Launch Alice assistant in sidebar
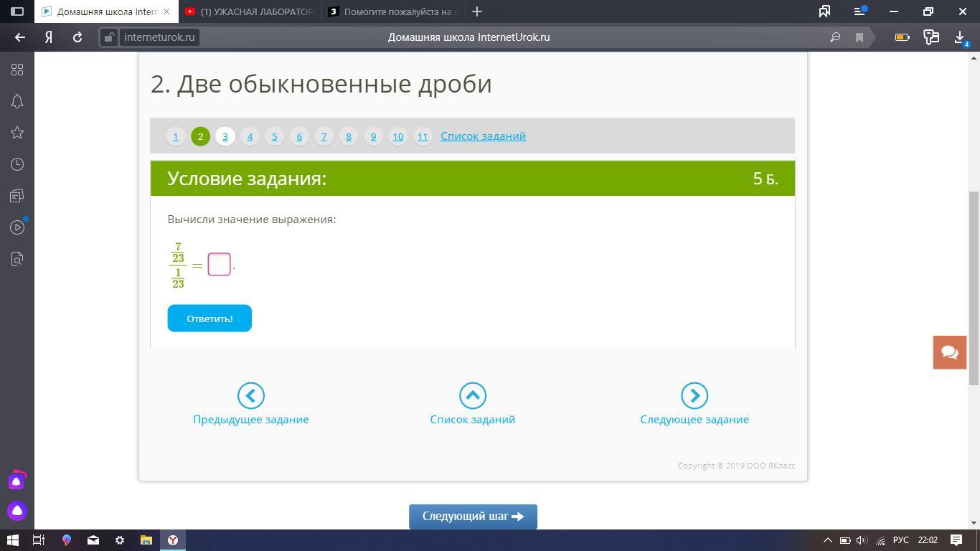The width and height of the screenshot is (980, 551). pos(17,511)
